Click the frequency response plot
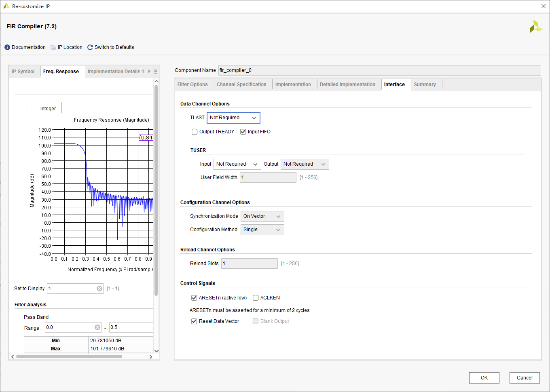This screenshot has height=392, width=550. [104, 192]
